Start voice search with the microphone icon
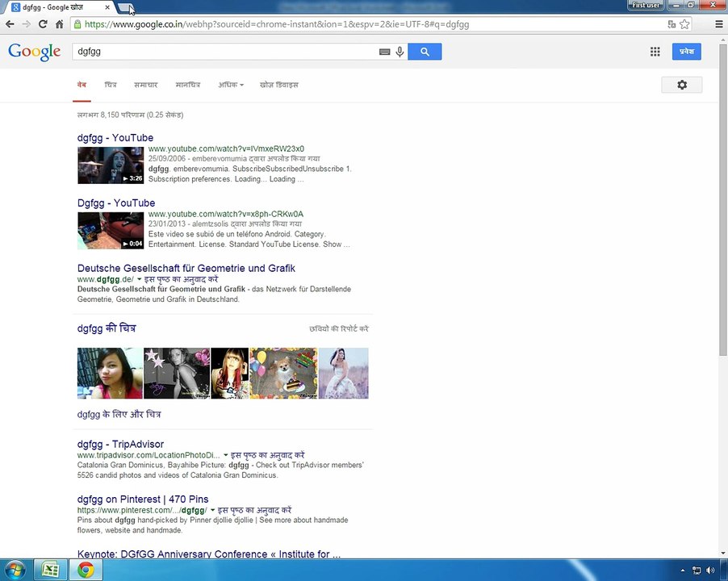728x581 pixels. point(400,52)
